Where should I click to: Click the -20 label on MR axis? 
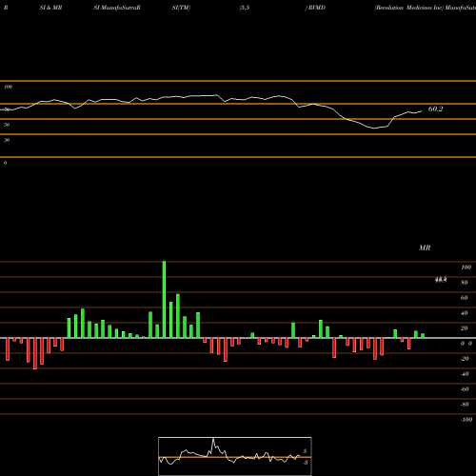point(465,359)
